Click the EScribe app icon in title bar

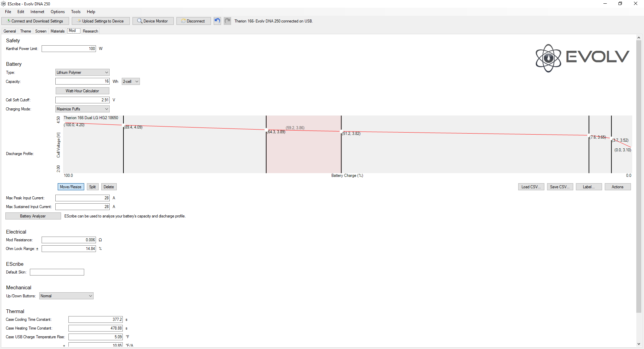3,4
